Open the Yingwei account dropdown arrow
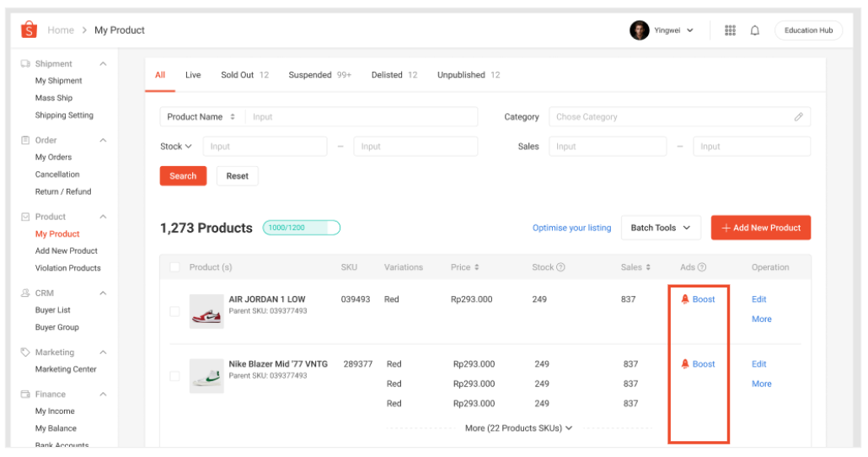Screen dimensions: 868x457 click(689, 30)
